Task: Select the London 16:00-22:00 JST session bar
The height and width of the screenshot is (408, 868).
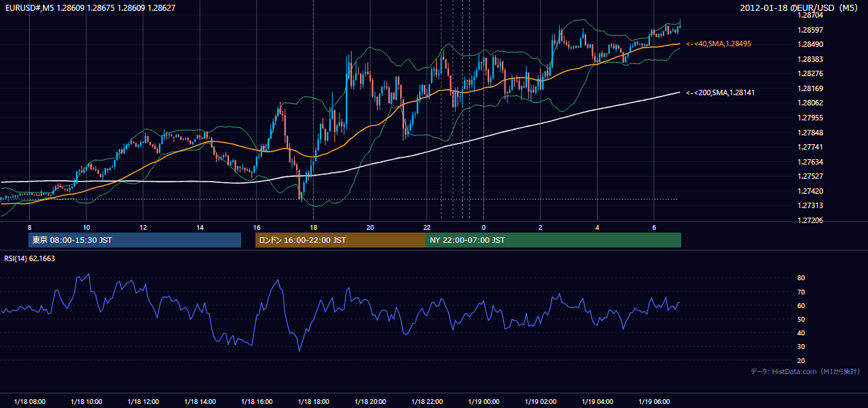Action: click(340, 240)
